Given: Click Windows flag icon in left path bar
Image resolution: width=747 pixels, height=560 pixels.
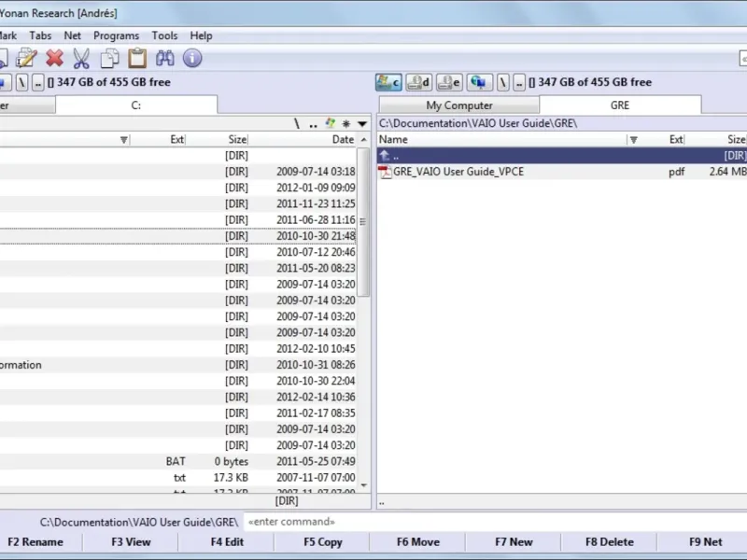Looking at the screenshot, I should [331, 124].
